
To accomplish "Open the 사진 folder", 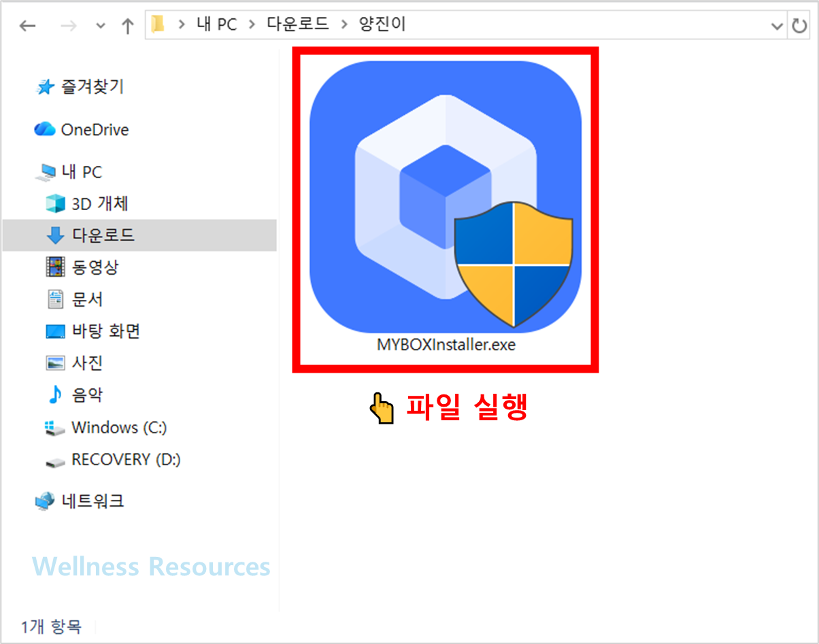I will [74, 363].
